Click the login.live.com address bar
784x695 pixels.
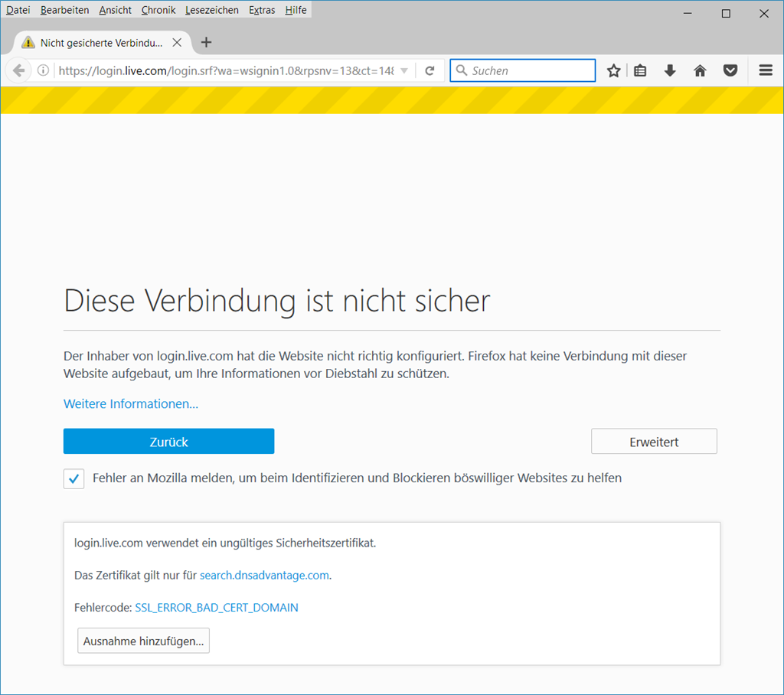click(x=226, y=71)
